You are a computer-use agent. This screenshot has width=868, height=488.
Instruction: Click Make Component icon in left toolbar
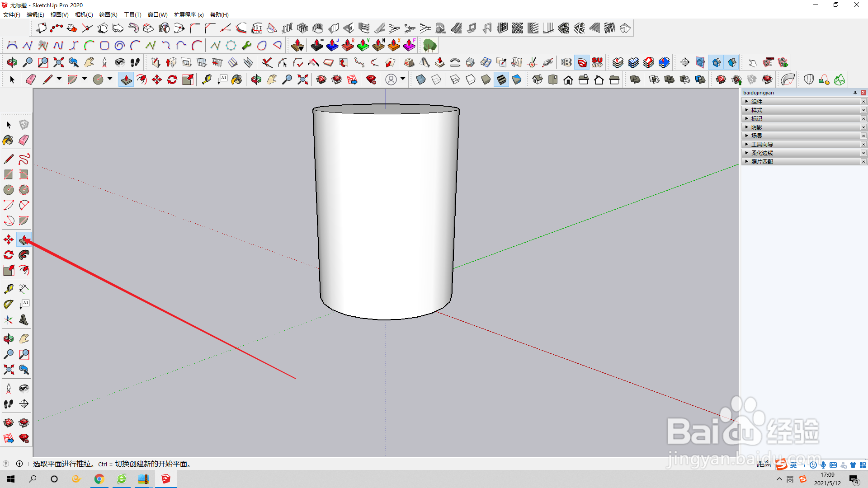click(24, 125)
